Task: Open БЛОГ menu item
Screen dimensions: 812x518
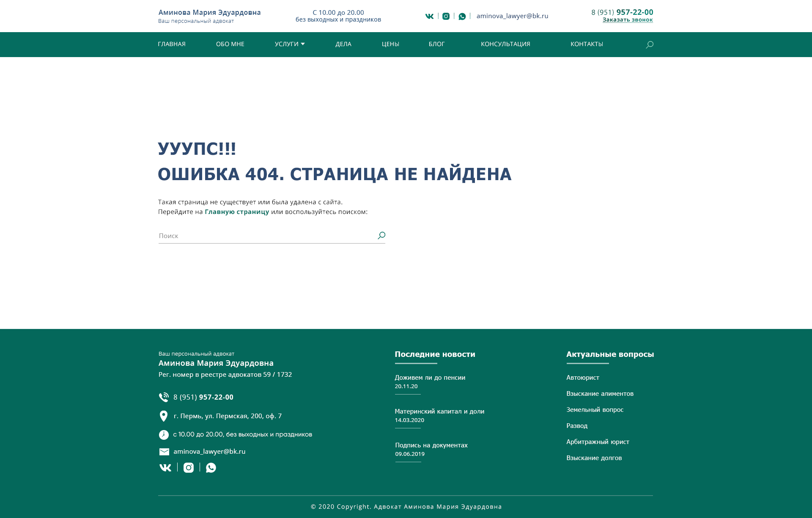Action: point(436,44)
